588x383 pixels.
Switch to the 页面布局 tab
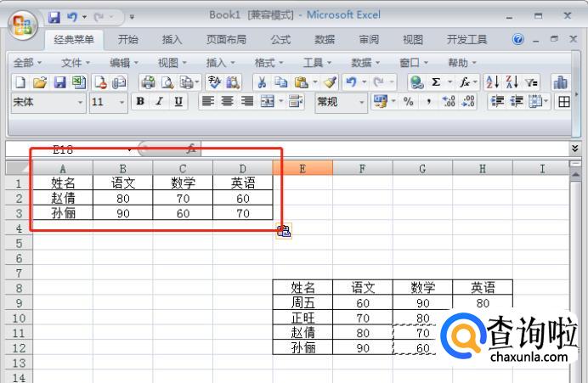[x=226, y=39]
